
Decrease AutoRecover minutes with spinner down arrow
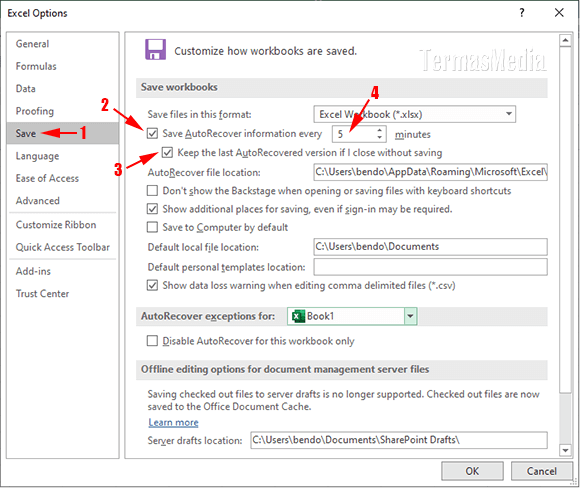tap(380, 137)
